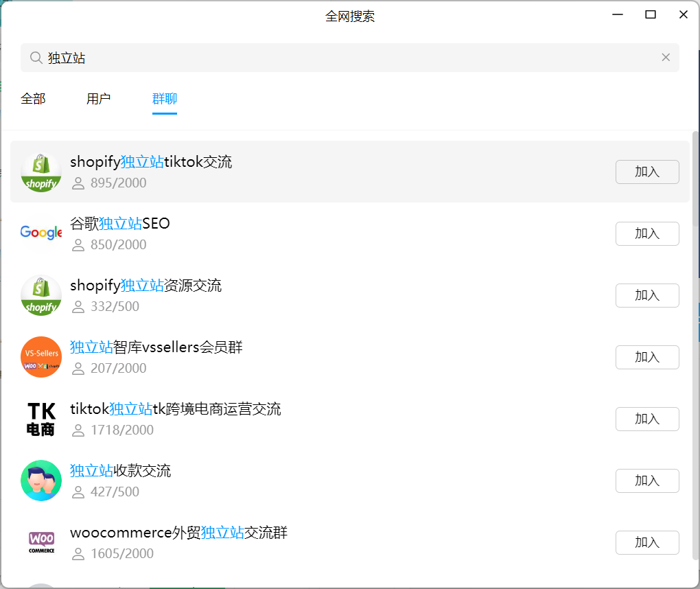This screenshot has width=700, height=589.
Task: Clear the search text with the X icon
Action: coord(665,58)
